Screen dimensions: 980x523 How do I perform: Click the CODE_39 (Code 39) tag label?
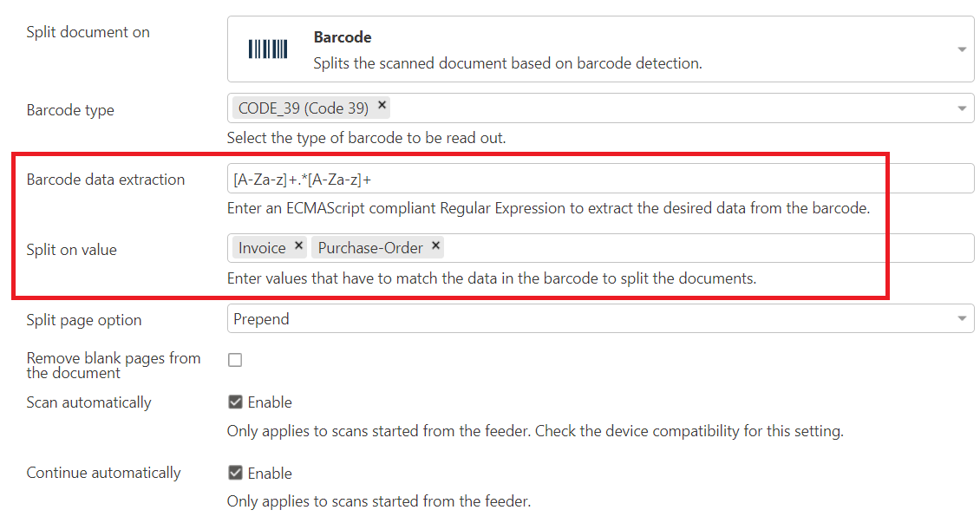pyautogui.click(x=304, y=108)
